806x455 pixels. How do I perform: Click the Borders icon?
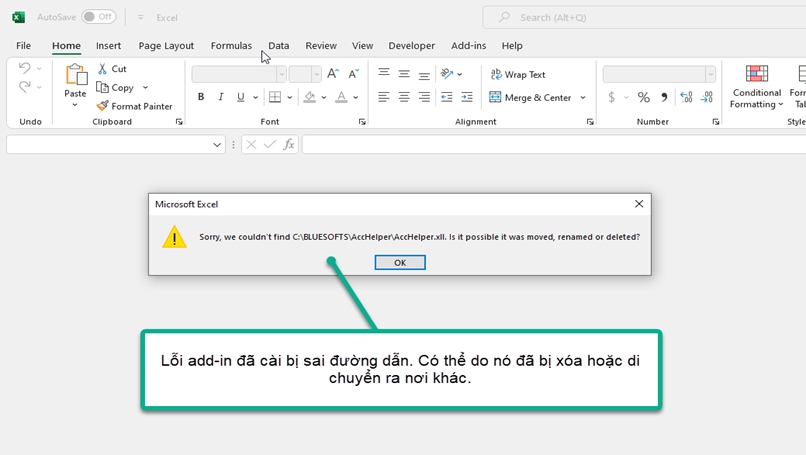(x=275, y=97)
